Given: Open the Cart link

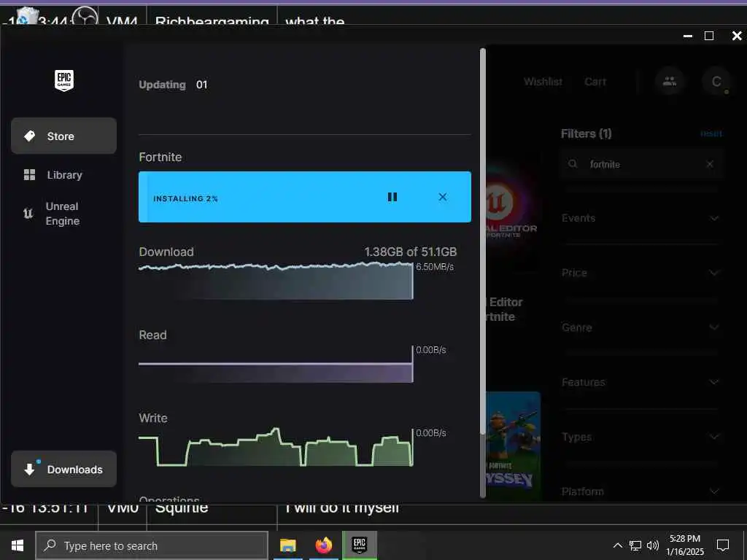Looking at the screenshot, I should pyautogui.click(x=595, y=82).
